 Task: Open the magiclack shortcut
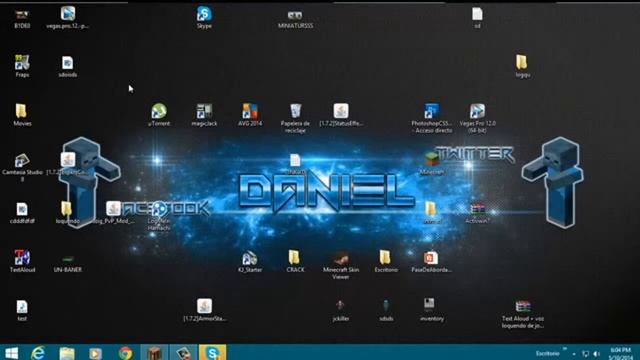(x=204, y=111)
